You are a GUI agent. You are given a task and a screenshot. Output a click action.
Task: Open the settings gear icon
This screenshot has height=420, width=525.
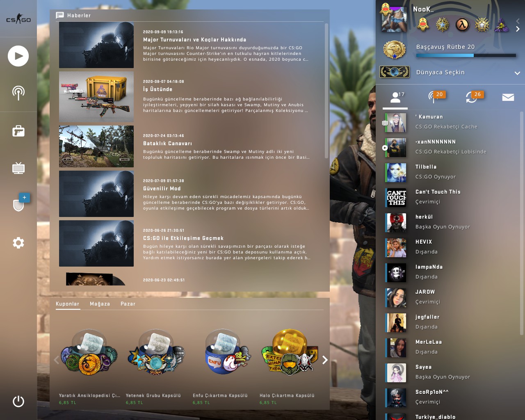tap(18, 243)
